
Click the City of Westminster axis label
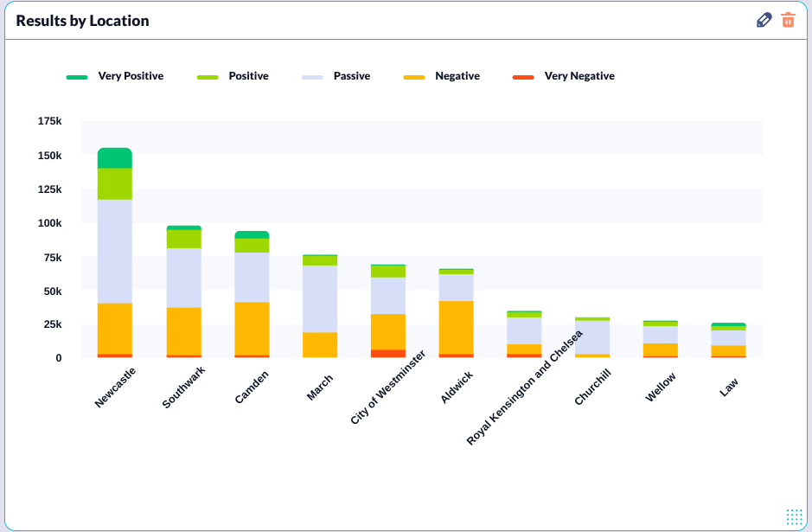point(388,388)
